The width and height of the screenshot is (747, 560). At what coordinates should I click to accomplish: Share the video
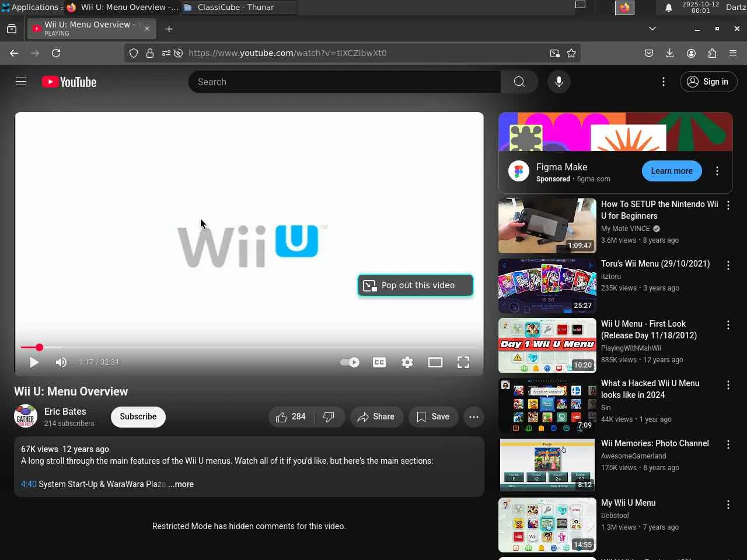[x=376, y=416]
